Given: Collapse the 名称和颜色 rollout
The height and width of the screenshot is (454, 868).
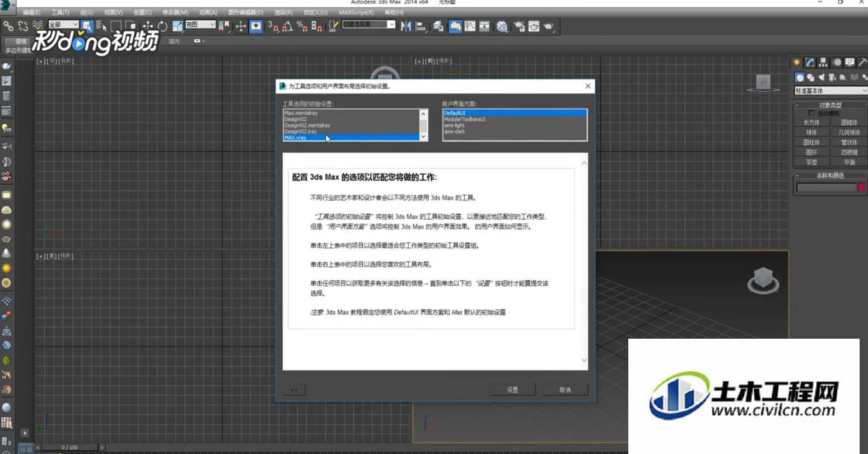Looking at the screenshot, I should pos(830,175).
